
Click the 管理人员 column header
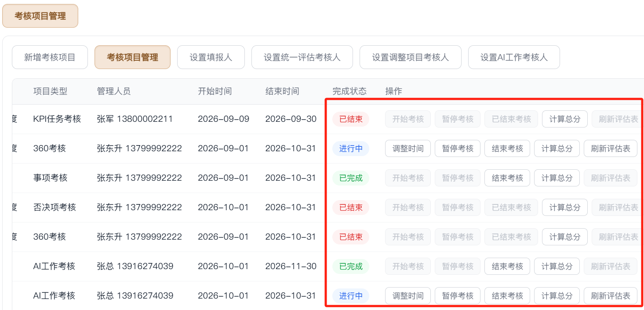(113, 91)
